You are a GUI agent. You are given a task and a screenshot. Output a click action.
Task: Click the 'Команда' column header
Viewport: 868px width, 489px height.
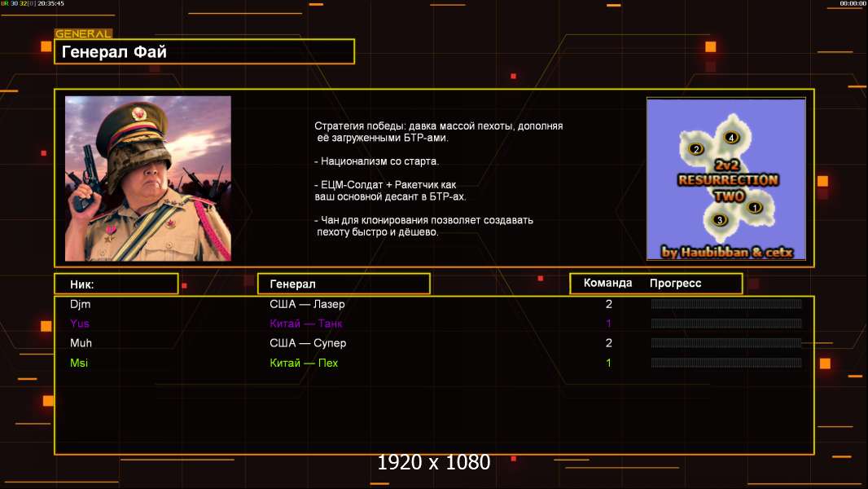(607, 283)
